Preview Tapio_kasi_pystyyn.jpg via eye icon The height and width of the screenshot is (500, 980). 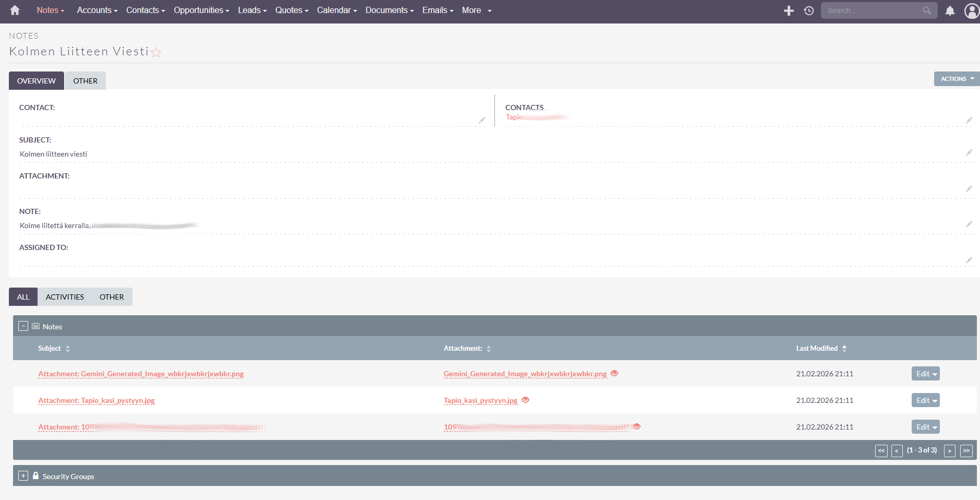click(526, 400)
